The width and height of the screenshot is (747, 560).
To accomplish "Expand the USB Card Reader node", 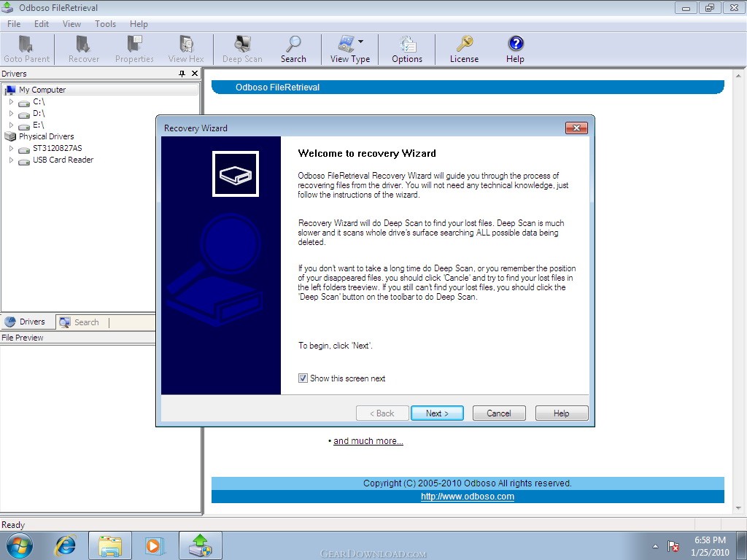I will 12,160.
